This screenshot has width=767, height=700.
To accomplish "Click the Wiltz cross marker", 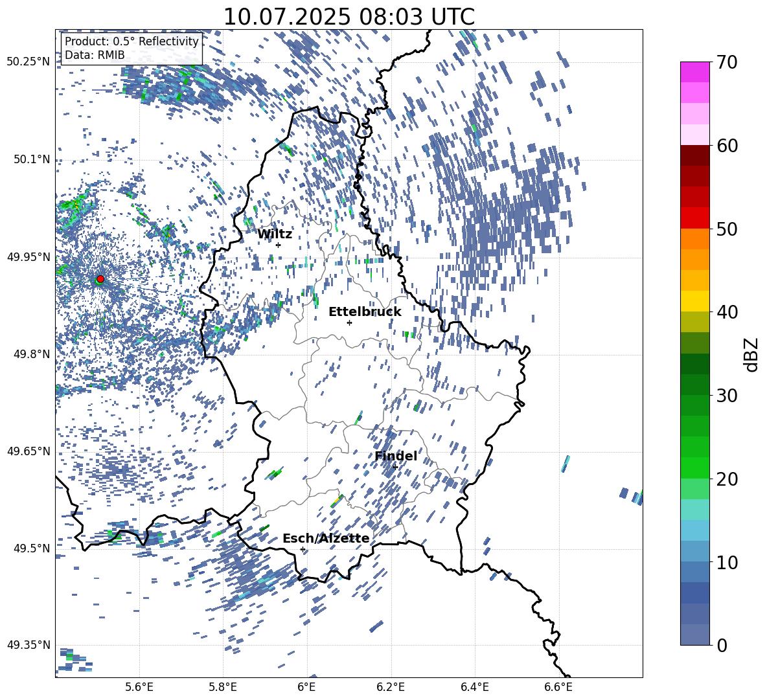I will 279,245.
